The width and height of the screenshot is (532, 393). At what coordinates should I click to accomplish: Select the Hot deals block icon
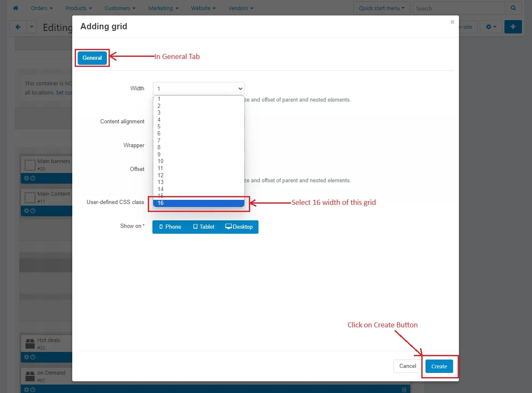click(30, 344)
